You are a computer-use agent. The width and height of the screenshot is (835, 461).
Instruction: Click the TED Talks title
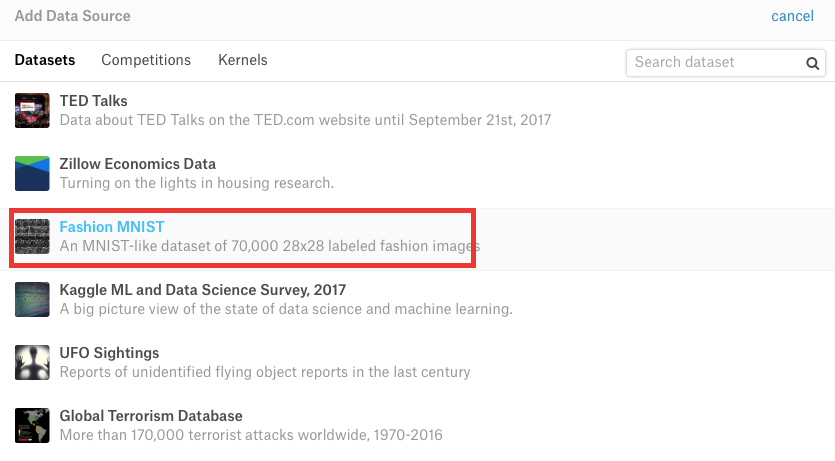94,101
